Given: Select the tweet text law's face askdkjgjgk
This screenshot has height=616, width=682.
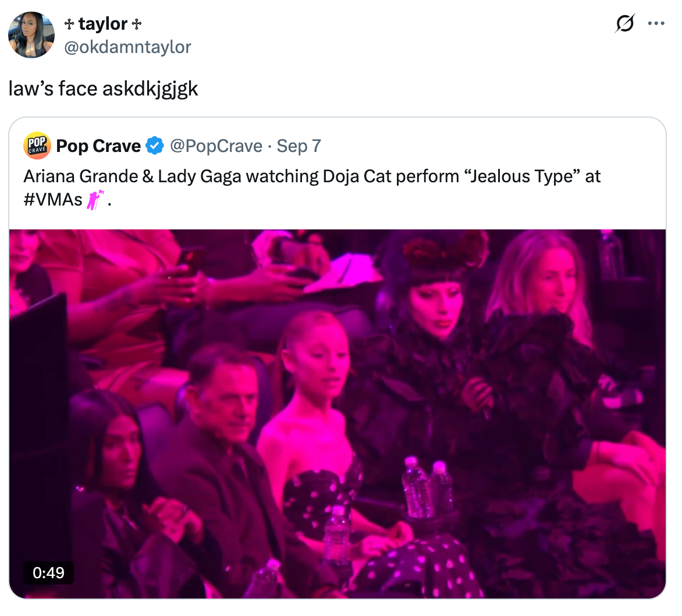Looking at the screenshot, I should pyautogui.click(x=104, y=88).
